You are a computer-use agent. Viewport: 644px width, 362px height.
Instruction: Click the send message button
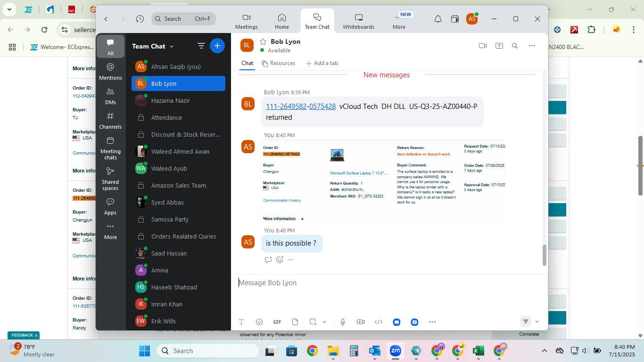tap(525, 321)
